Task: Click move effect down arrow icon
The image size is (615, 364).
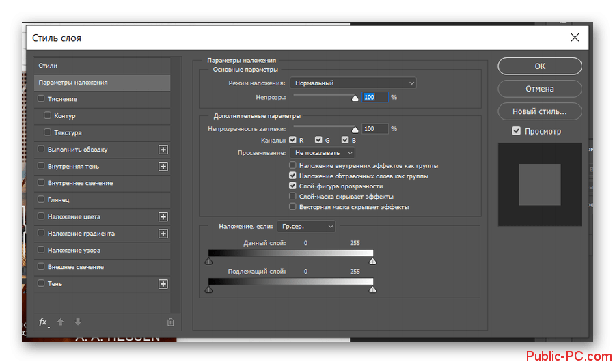Action: [78, 322]
